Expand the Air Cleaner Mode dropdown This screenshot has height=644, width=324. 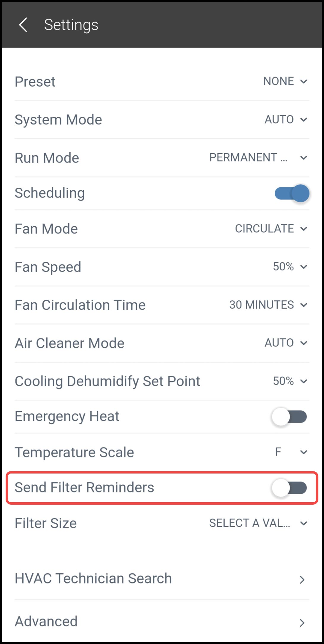coord(285,343)
